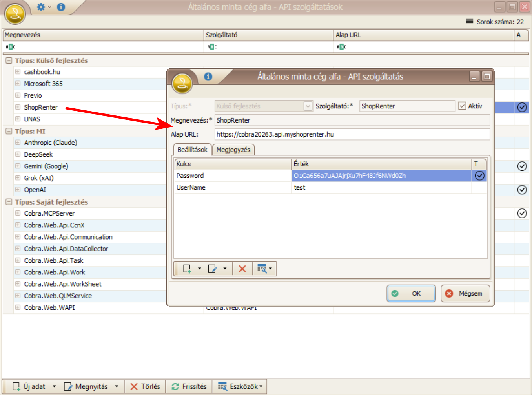Viewport: 532px width, 395px height.
Task: Toggle the T check on the Password row
Action: point(479,176)
